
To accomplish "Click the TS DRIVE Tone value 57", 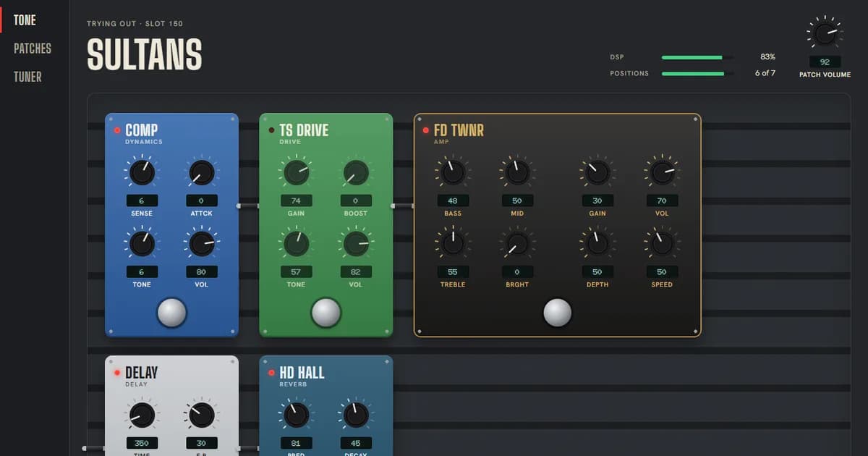I will [x=296, y=271].
